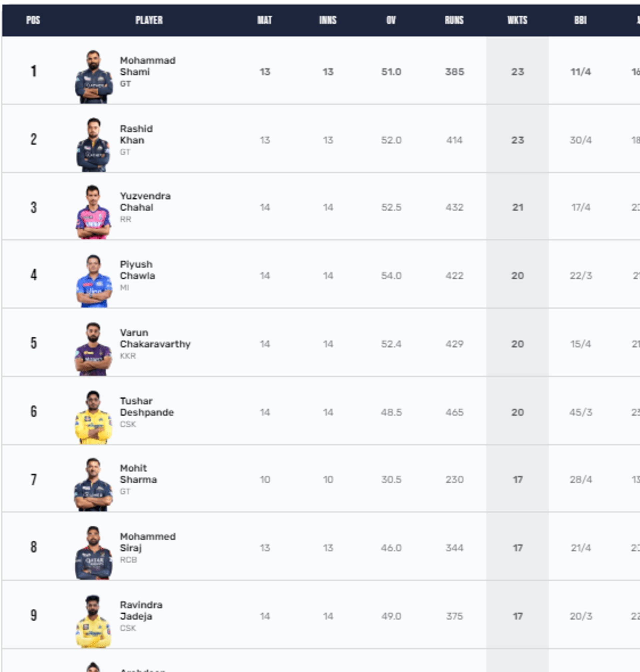Open Mohammad Shami's player photo
The width and height of the screenshot is (640, 672).
93,77
